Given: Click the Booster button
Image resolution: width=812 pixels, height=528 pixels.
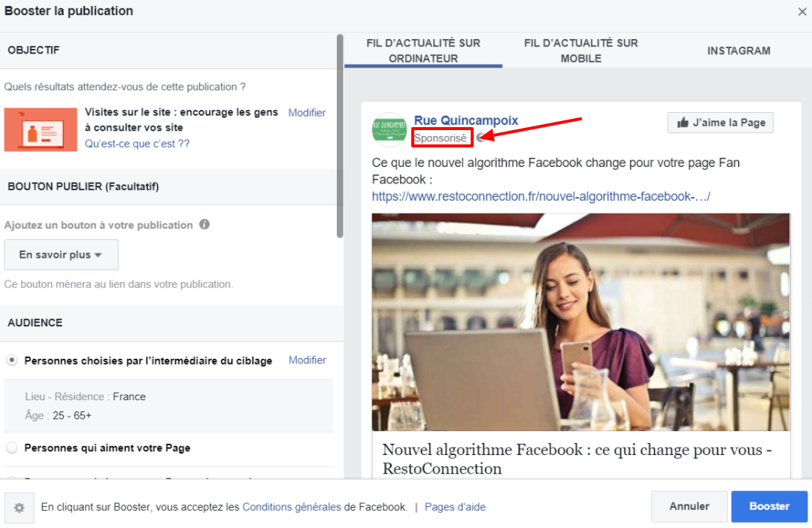Looking at the screenshot, I should coord(769,507).
